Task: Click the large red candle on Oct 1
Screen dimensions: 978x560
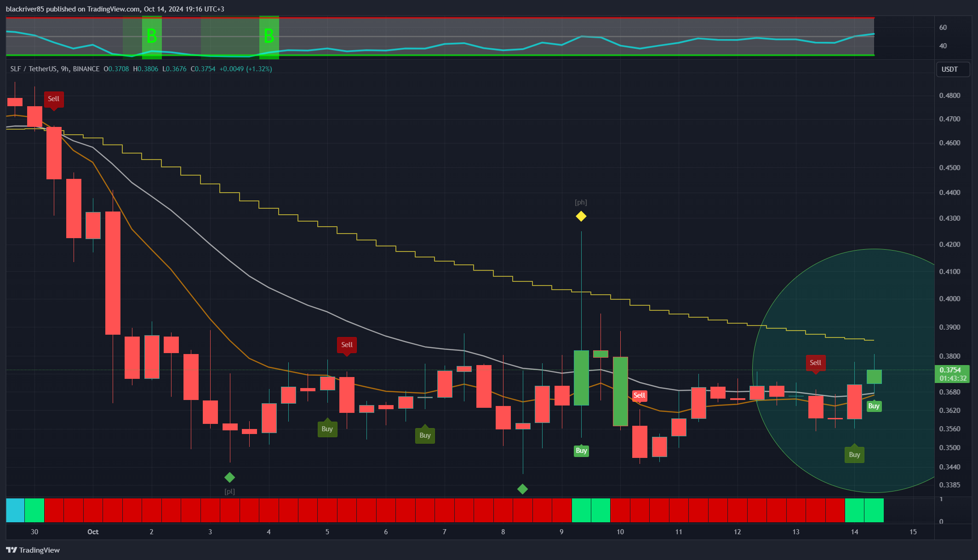Action: click(x=113, y=273)
